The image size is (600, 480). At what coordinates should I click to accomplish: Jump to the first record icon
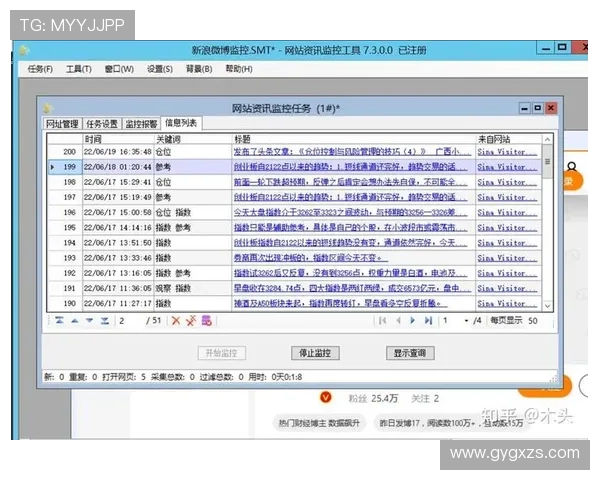59,321
